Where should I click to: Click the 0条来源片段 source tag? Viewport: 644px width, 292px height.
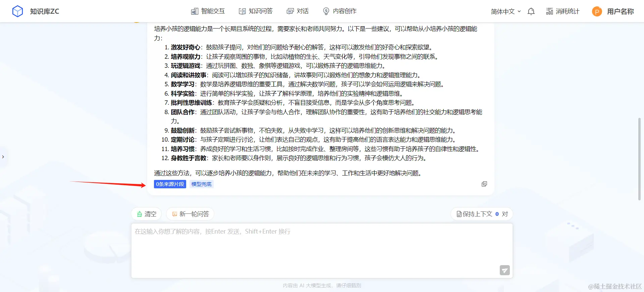click(x=170, y=184)
